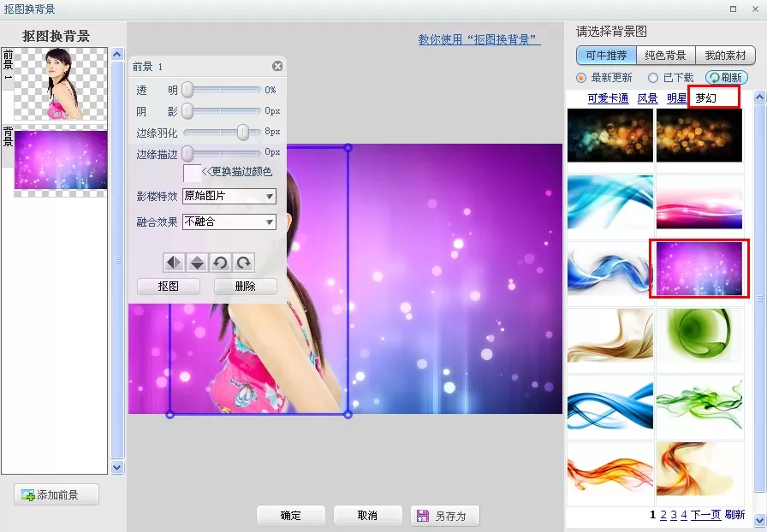The width and height of the screenshot is (767, 532).
Task: Close the 前景 1 settings panel
Action: (277, 66)
